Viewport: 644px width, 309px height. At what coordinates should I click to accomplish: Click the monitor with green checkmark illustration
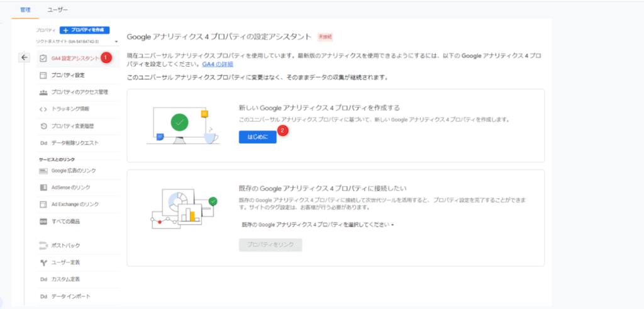point(183,126)
